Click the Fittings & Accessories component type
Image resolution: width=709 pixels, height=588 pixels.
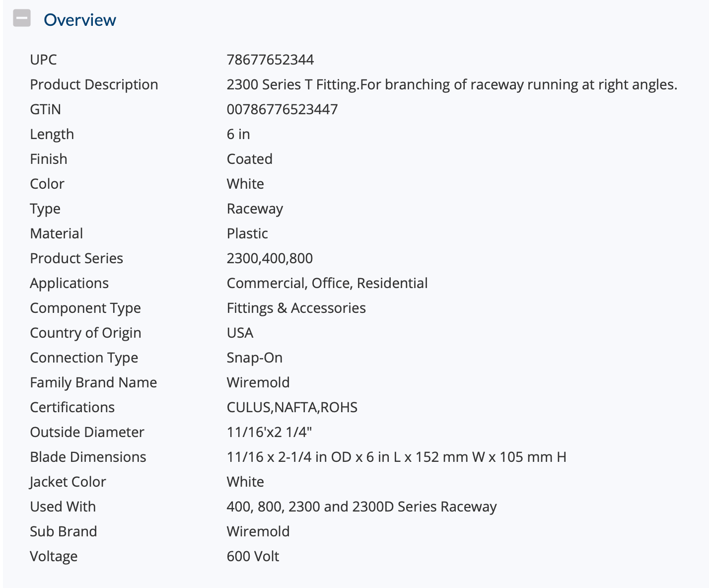[x=296, y=308]
